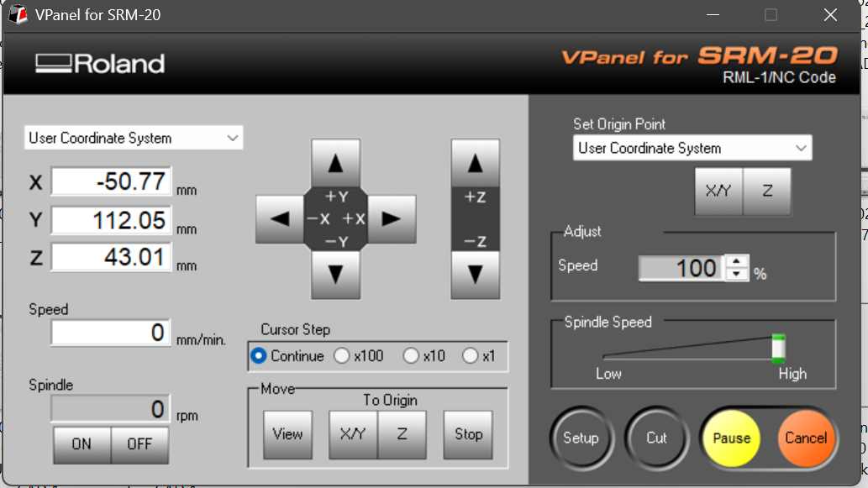This screenshot has height=488, width=868.
Task: Open the coordinate system dropdown above X value
Action: [134, 138]
